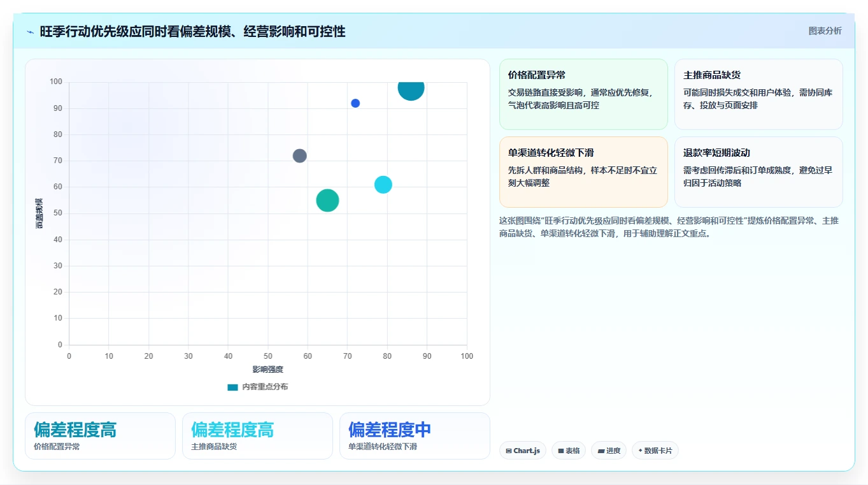Screen dimensions: 868x485
Task: Select the teal 偏差程度高 stat for 价格配置异常
Action: pyautogui.click(x=100, y=436)
